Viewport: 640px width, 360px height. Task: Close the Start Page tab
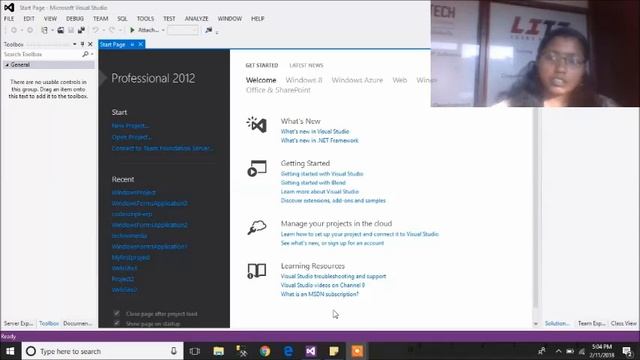[140, 44]
